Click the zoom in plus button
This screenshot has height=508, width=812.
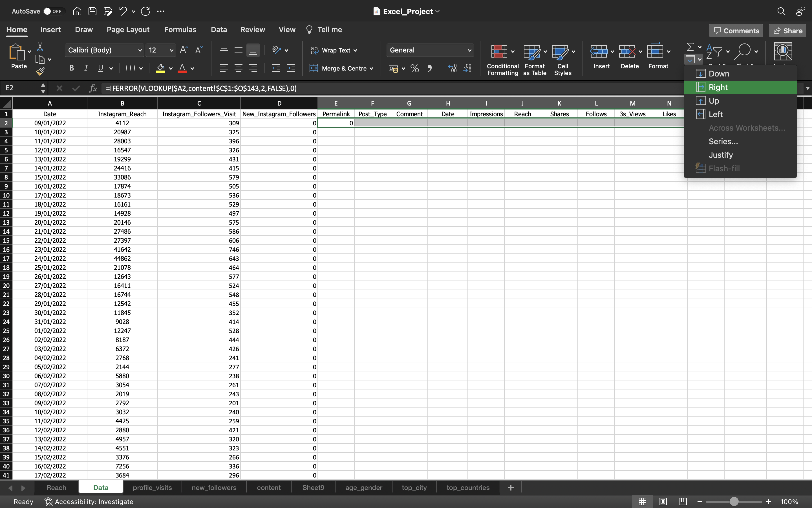768,501
